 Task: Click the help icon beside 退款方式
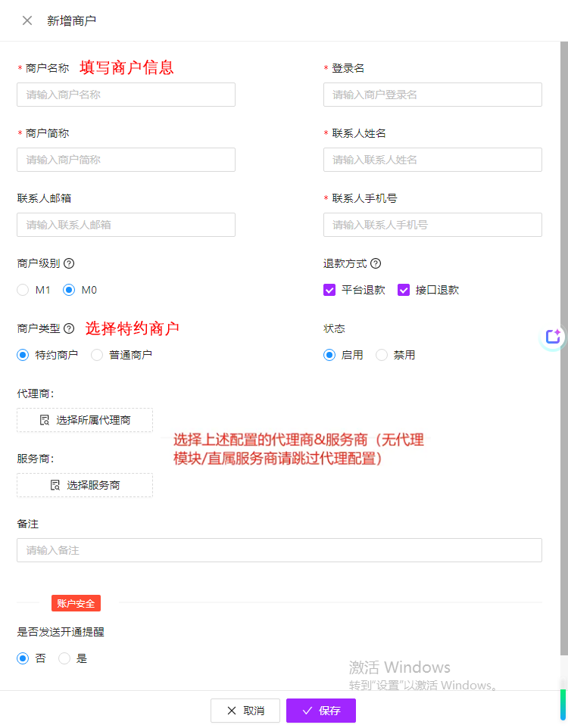[376, 263]
